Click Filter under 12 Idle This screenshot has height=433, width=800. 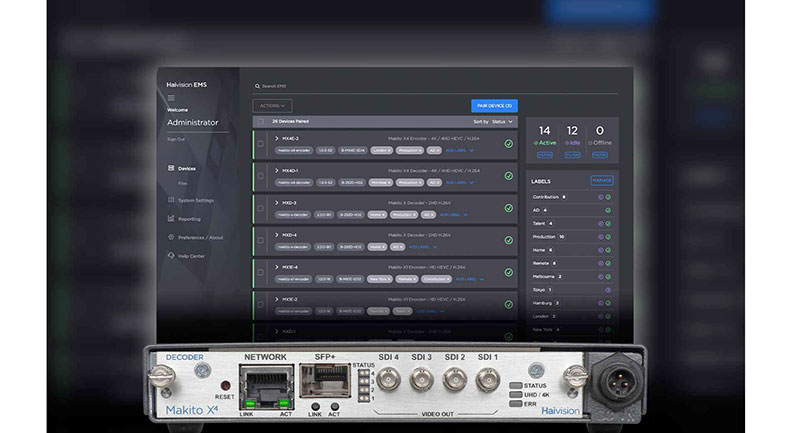coord(572,155)
